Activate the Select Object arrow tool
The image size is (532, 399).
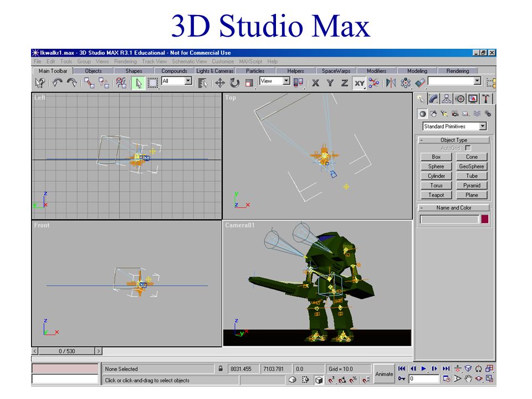pyautogui.click(x=139, y=83)
